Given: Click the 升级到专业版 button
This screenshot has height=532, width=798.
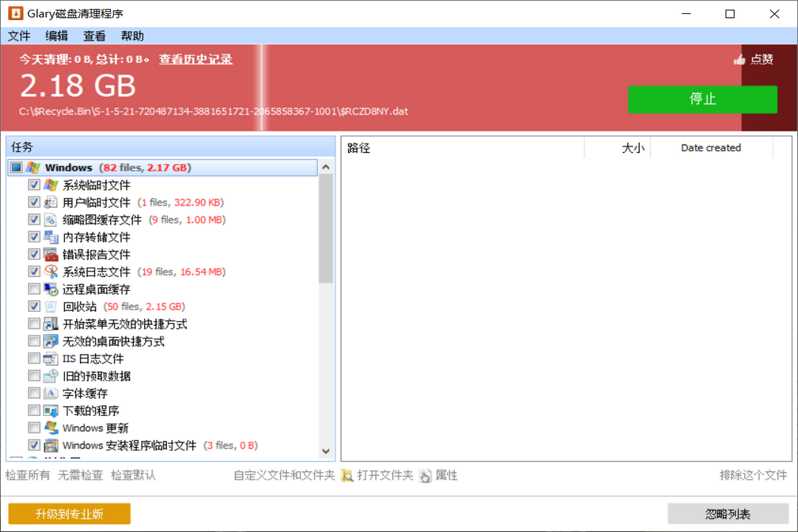Looking at the screenshot, I should (x=69, y=513).
